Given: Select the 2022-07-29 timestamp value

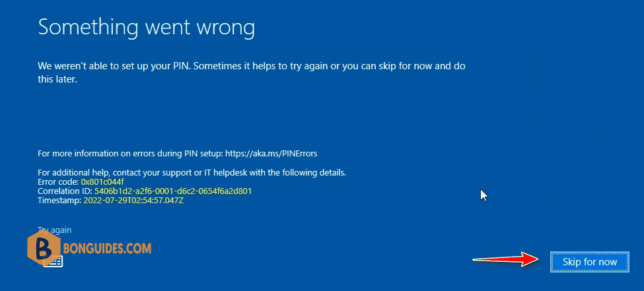Looking at the screenshot, I should point(133,201).
